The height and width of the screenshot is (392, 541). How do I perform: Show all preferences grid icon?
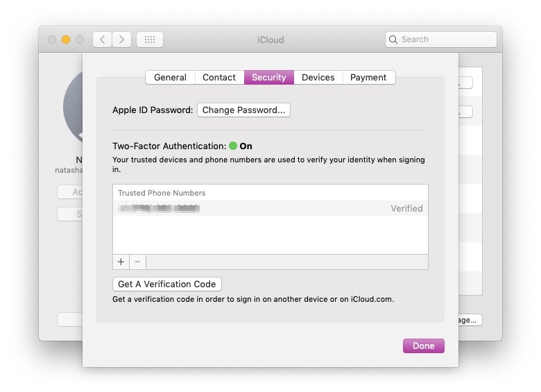coord(150,40)
